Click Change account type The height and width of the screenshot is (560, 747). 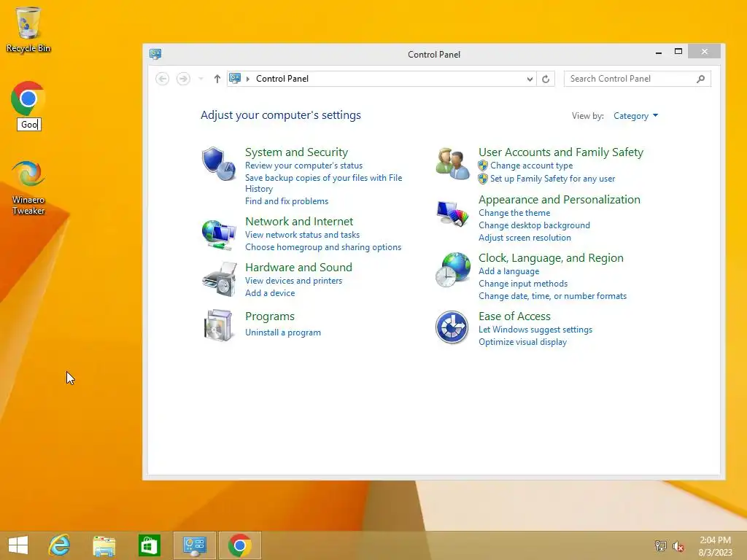point(531,166)
